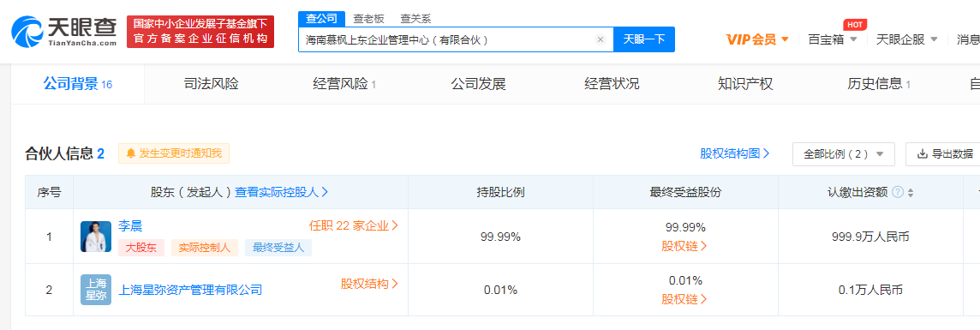This screenshot has width=980, height=330.
Task: Open 上海星弥资产管理有限公司 link
Action: pos(190,290)
